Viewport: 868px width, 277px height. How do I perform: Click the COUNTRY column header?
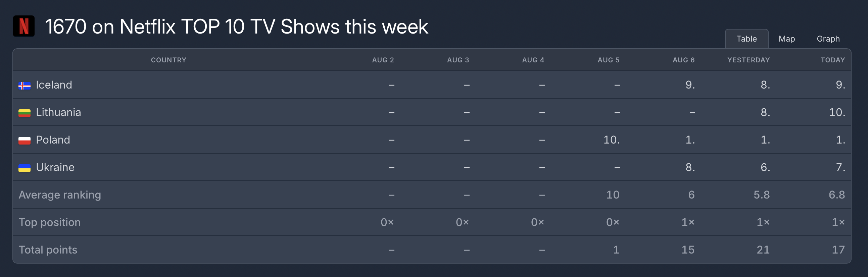[168, 60]
